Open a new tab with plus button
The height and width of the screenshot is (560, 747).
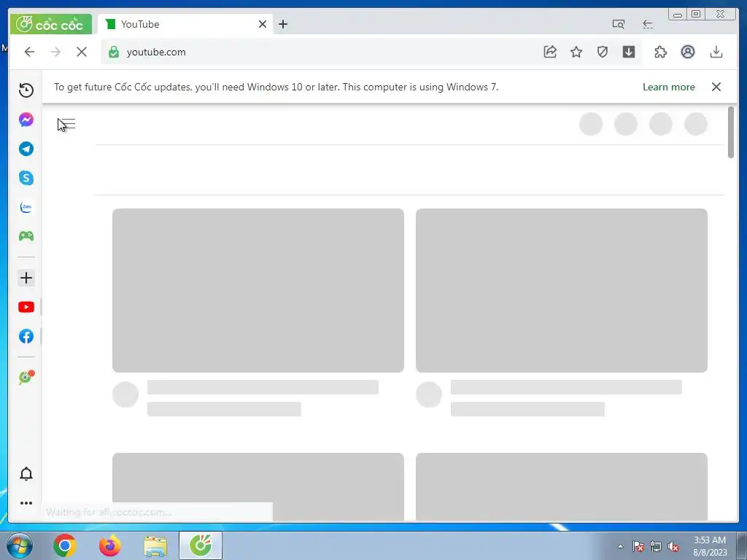(x=283, y=24)
